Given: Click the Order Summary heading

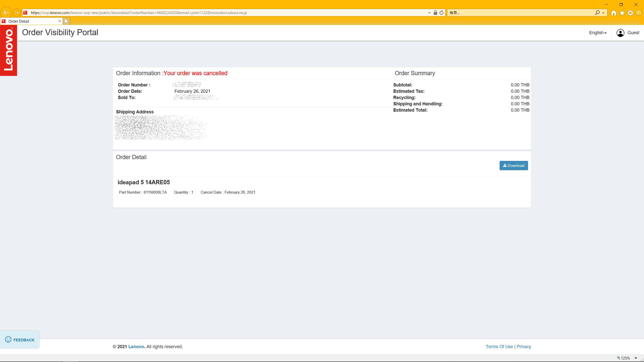Looking at the screenshot, I should [x=415, y=73].
